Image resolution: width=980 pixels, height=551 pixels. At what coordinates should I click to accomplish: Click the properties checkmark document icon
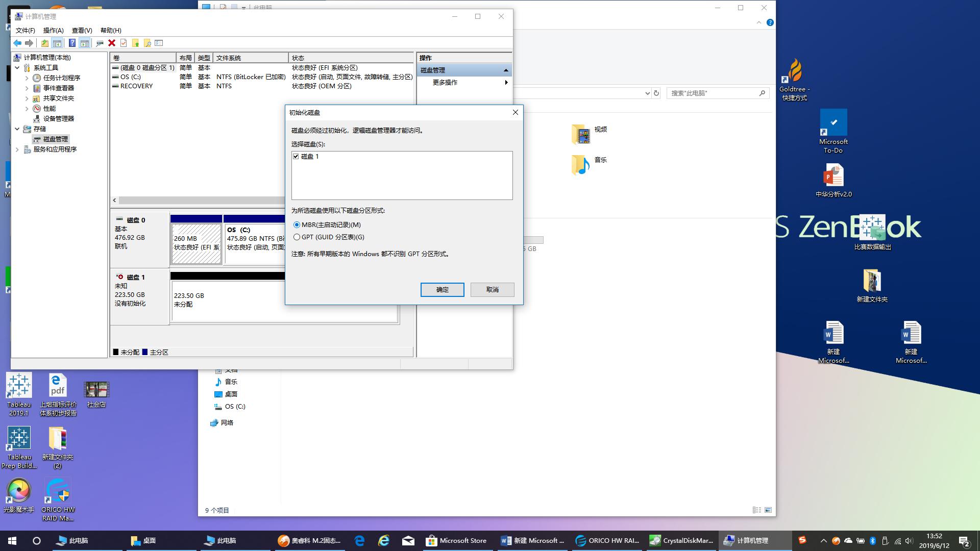pos(124,43)
